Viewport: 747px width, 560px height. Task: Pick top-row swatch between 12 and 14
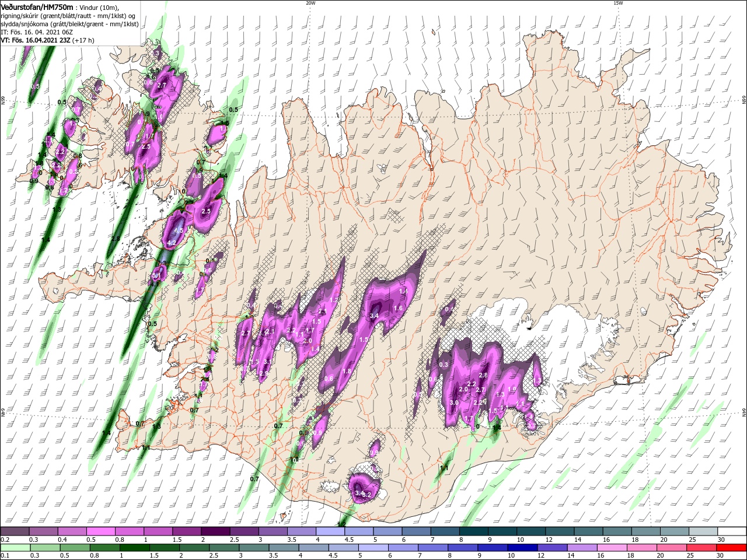coord(559,531)
